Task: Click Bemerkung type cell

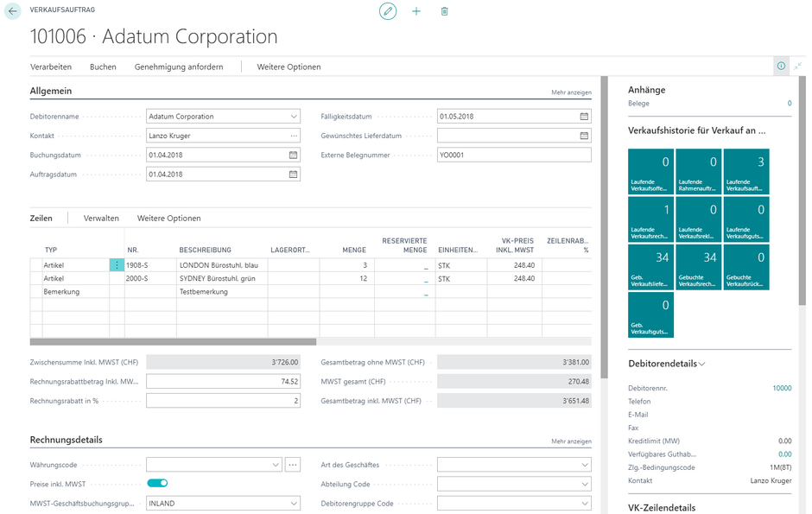Action: pyautogui.click(x=76, y=292)
